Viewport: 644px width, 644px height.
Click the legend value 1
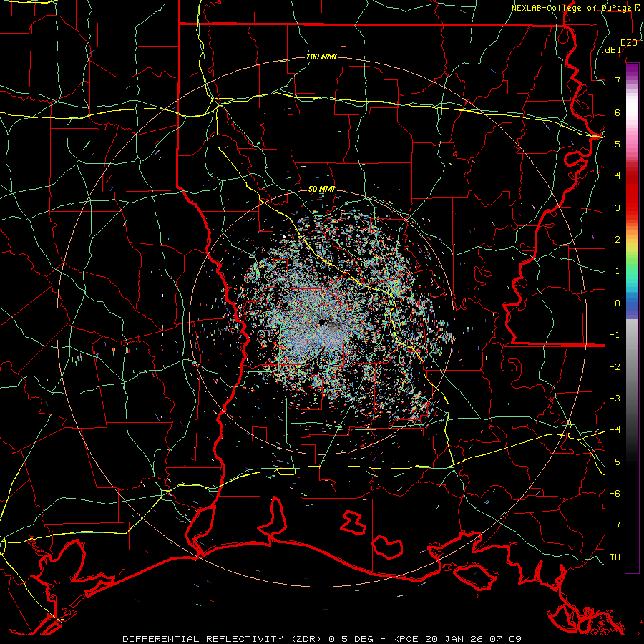tap(618, 271)
